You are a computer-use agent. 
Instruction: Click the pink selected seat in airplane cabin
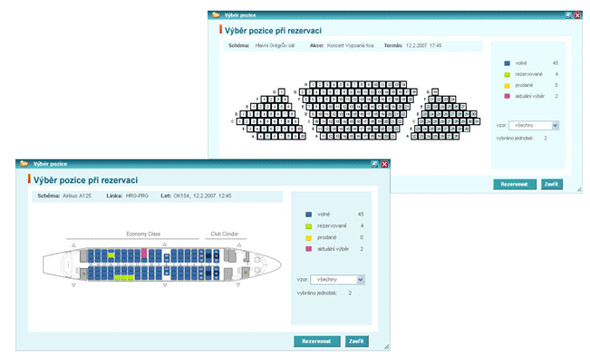pyautogui.click(x=143, y=252)
